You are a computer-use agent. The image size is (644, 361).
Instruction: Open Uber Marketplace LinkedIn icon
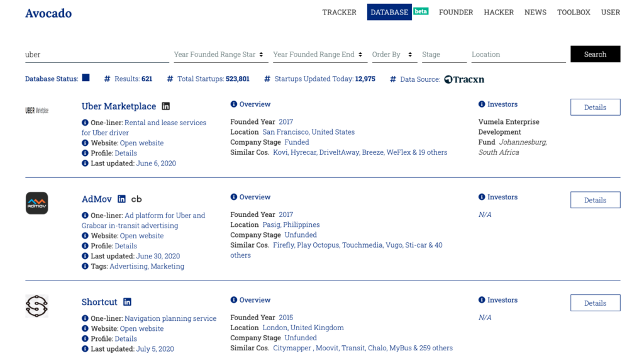165,106
